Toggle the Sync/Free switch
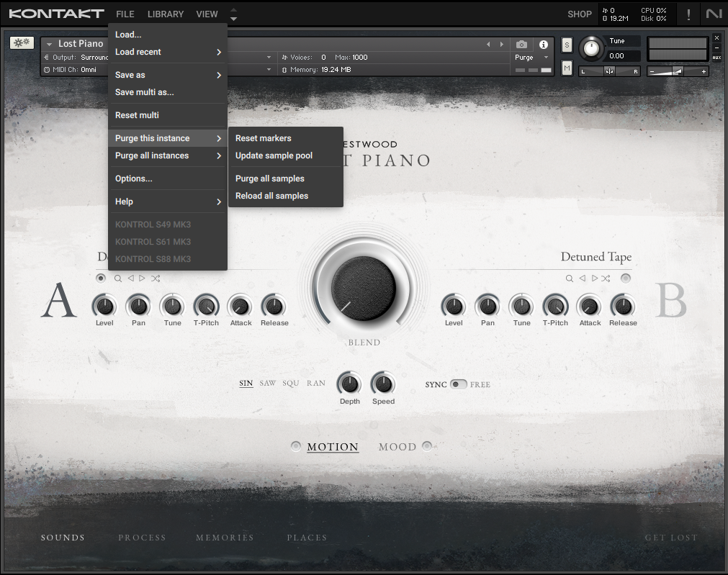This screenshot has width=728, height=575. [x=458, y=384]
